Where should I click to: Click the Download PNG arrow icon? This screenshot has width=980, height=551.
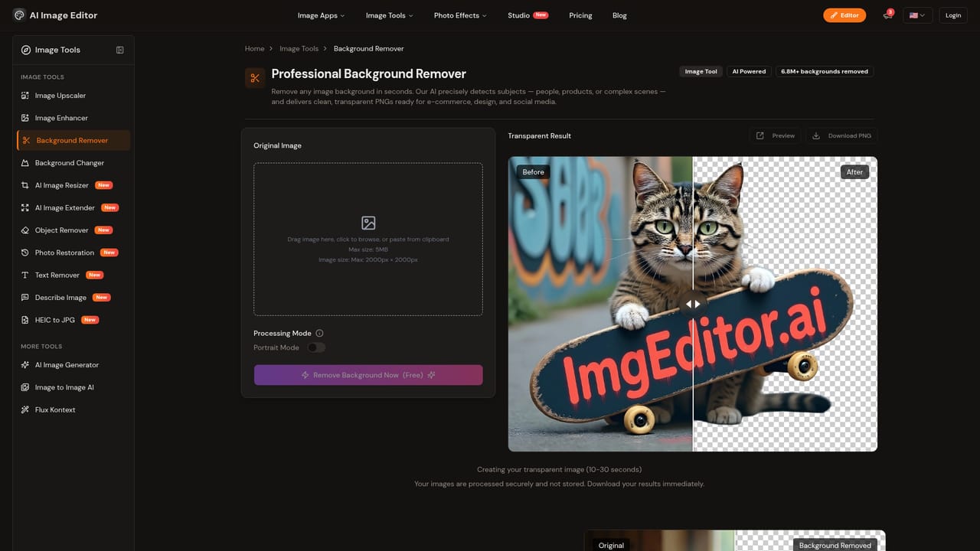(816, 135)
